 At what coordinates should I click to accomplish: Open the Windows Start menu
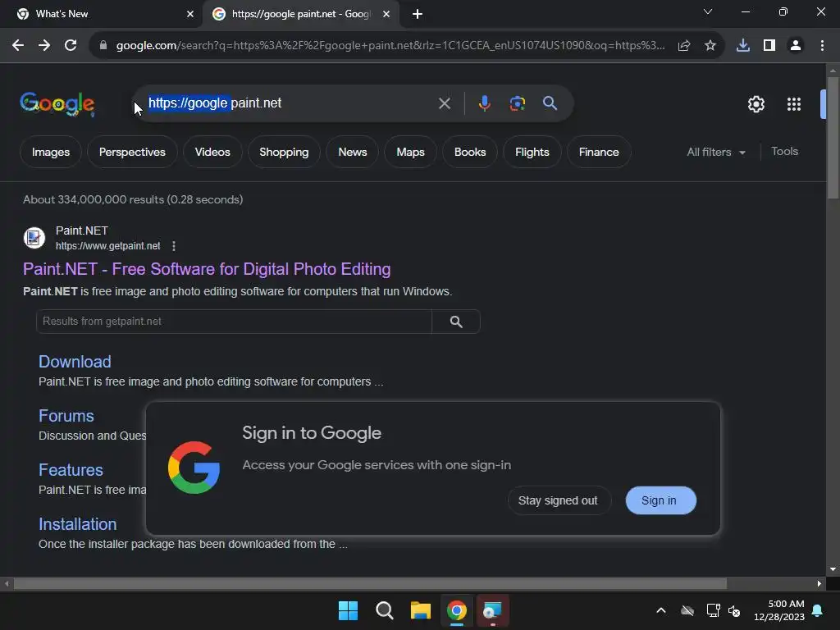(348, 610)
